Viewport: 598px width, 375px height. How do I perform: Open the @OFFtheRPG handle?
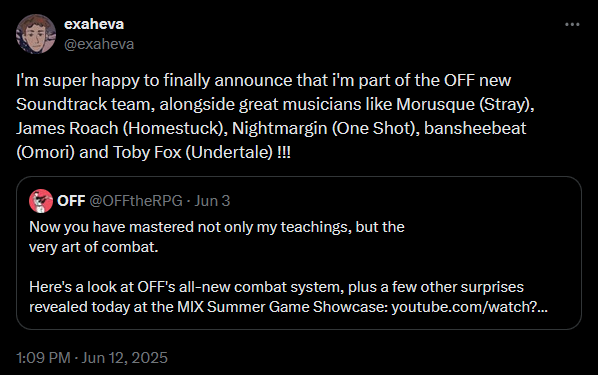[136, 201]
